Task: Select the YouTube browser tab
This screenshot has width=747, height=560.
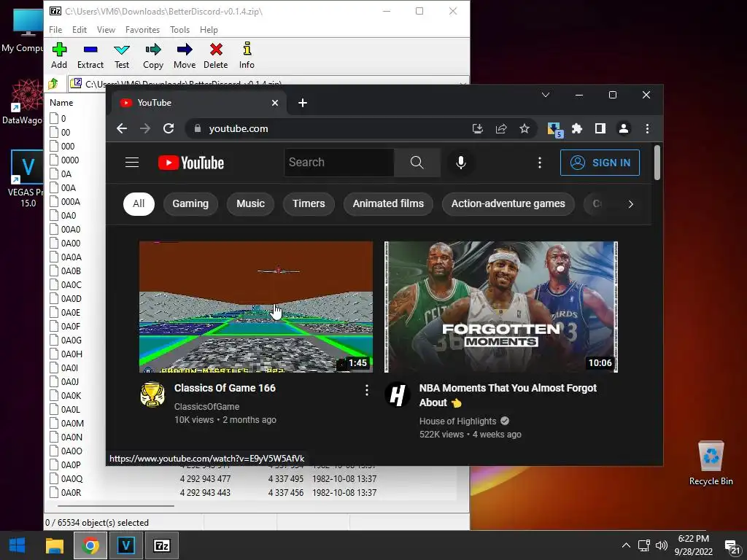Action: (x=198, y=103)
